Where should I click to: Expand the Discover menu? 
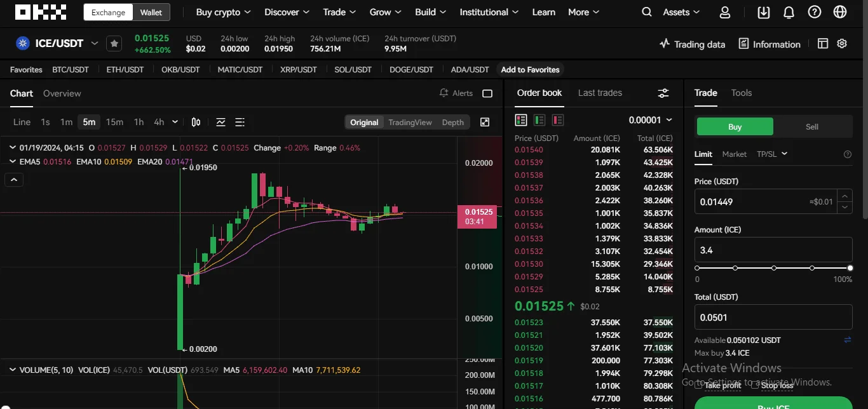click(287, 12)
